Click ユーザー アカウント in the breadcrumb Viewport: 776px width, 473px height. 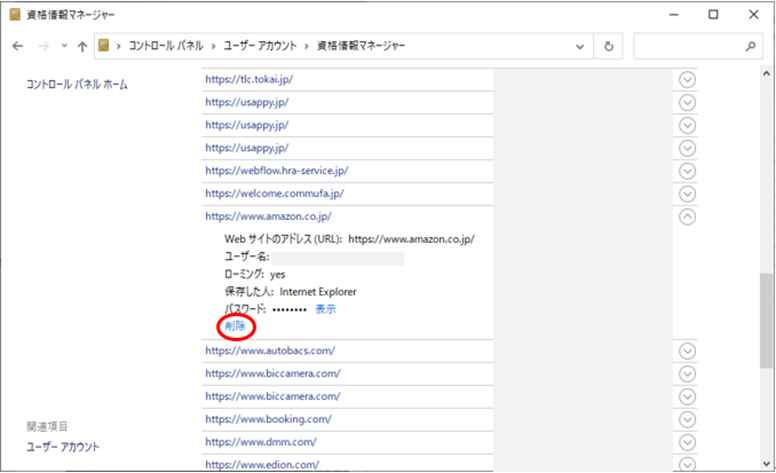point(260,46)
